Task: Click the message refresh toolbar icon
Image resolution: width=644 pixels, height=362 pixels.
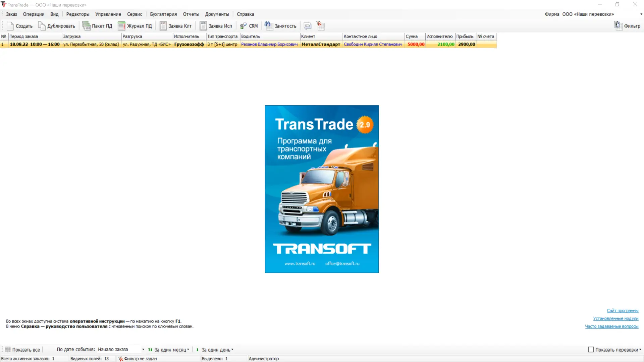Action: (307, 26)
